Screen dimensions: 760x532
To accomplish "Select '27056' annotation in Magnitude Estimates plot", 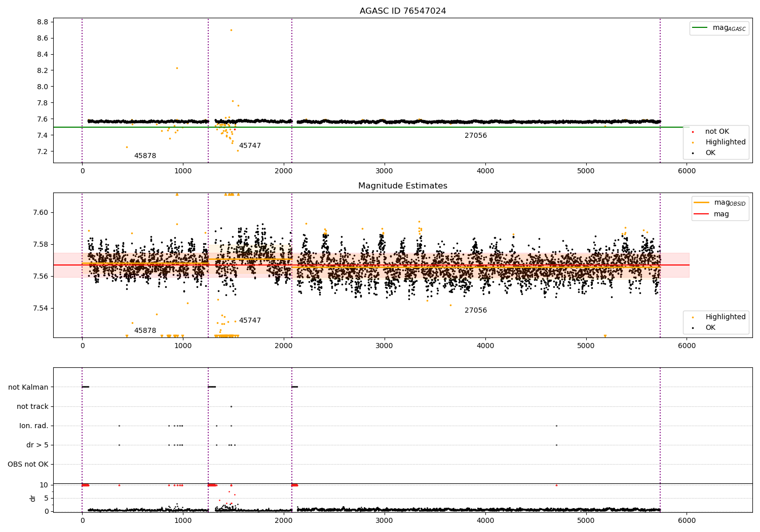I will point(476,311).
